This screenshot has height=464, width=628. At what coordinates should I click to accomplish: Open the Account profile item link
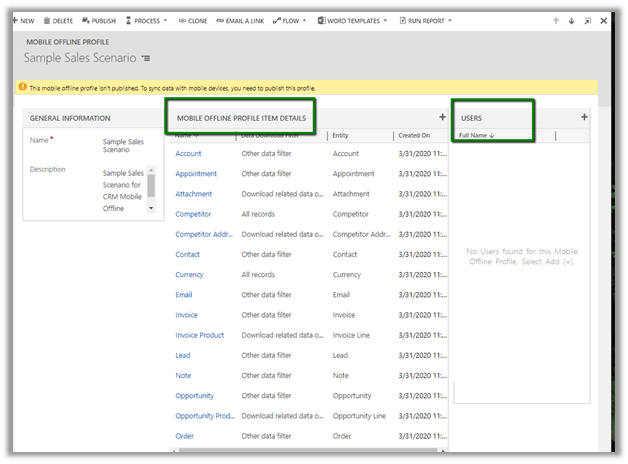[x=188, y=154]
